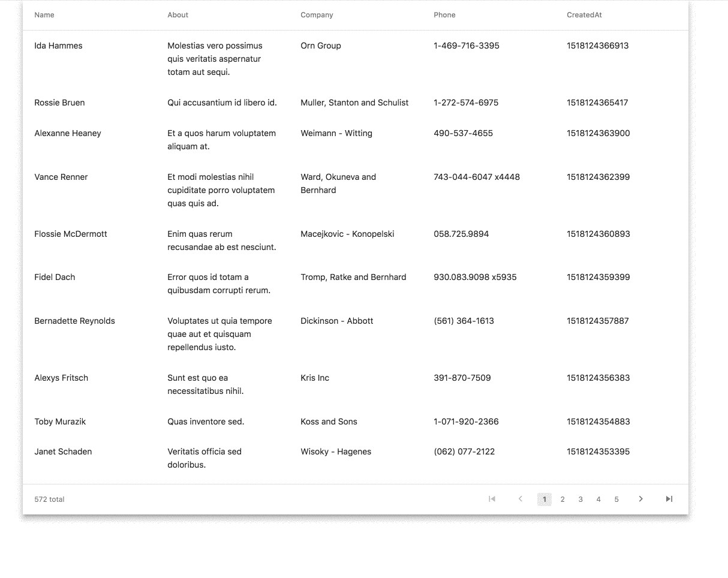Click the Company column header
This screenshot has width=728, height=578.
(x=317, y=15)
